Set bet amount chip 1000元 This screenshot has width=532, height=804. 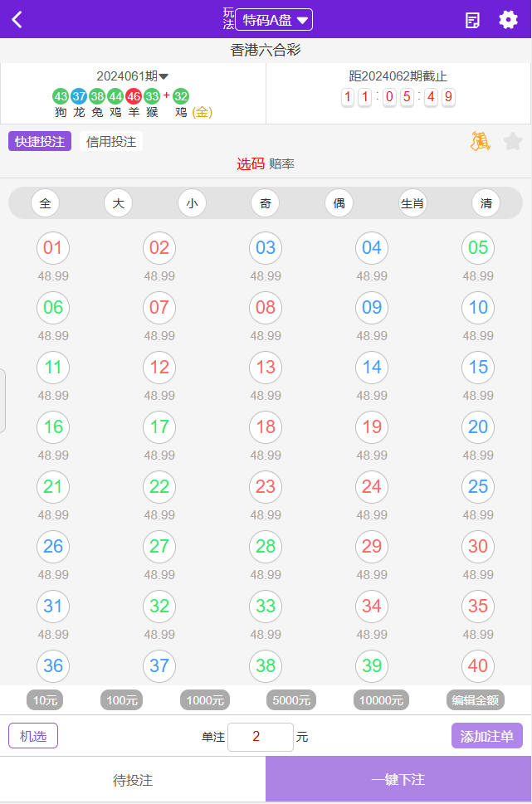click(x=205, y=700)
